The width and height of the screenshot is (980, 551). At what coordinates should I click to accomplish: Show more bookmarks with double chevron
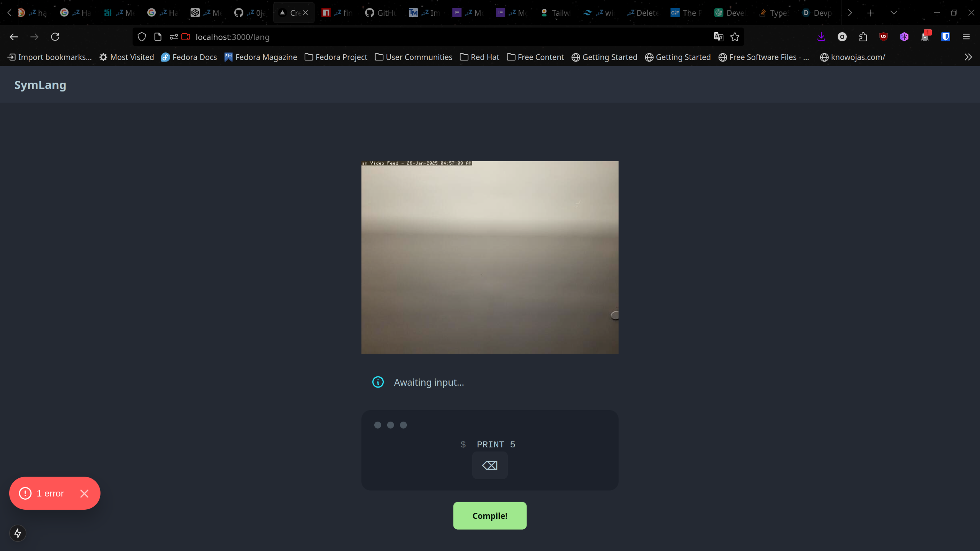pyautogui.click(x=968, y=57)
